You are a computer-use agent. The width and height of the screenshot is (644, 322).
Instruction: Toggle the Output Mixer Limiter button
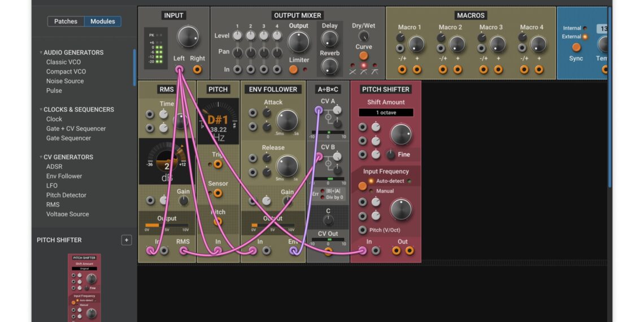[x=293, y=69]
